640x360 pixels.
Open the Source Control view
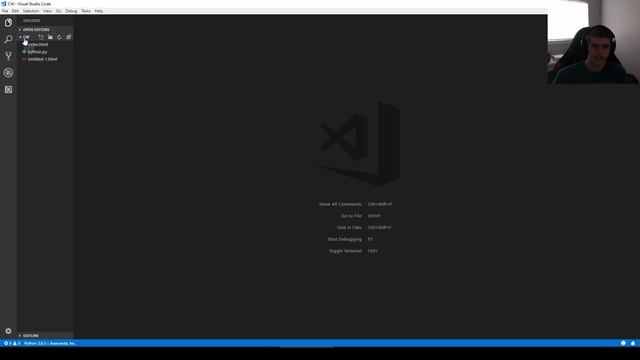[x=8, y=56]
